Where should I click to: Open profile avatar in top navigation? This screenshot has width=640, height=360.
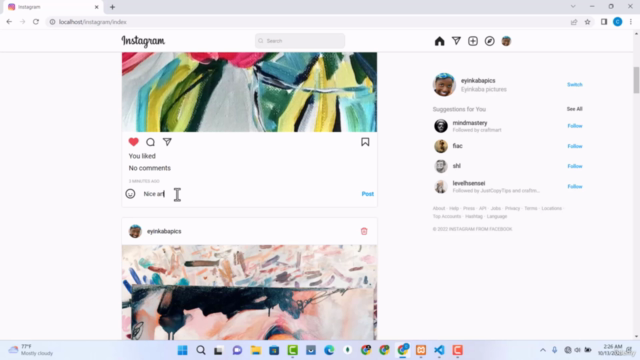click(x=506, y=41)
